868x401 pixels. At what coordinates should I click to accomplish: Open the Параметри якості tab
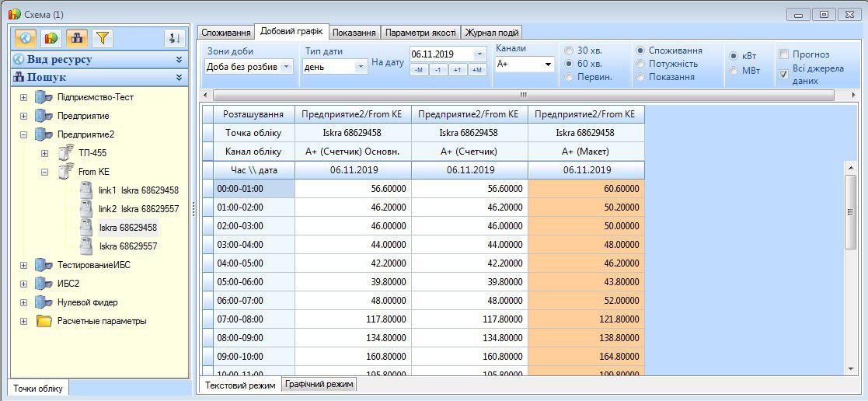click(x=420, y=33)
